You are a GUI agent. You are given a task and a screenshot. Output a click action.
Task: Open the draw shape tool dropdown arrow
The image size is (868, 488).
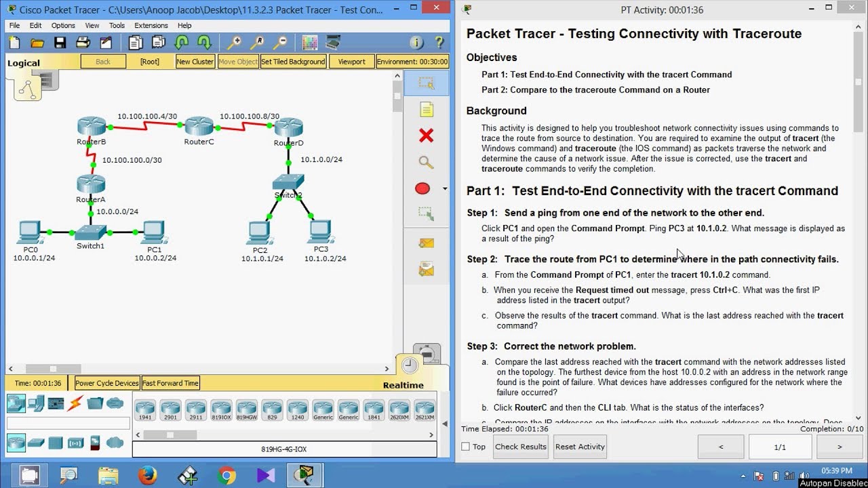[445, 188]
